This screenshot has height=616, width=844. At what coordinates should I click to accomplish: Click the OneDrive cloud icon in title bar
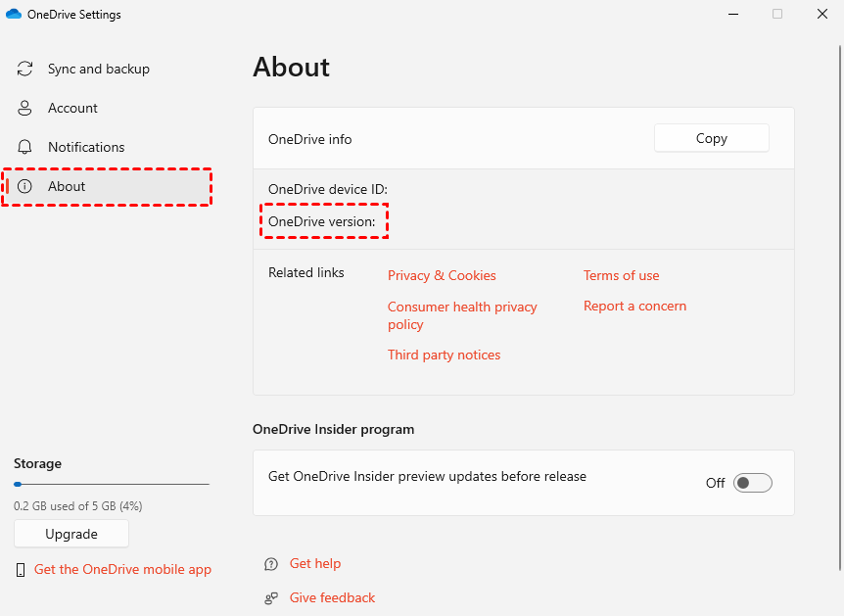click(x=14, y=15)
